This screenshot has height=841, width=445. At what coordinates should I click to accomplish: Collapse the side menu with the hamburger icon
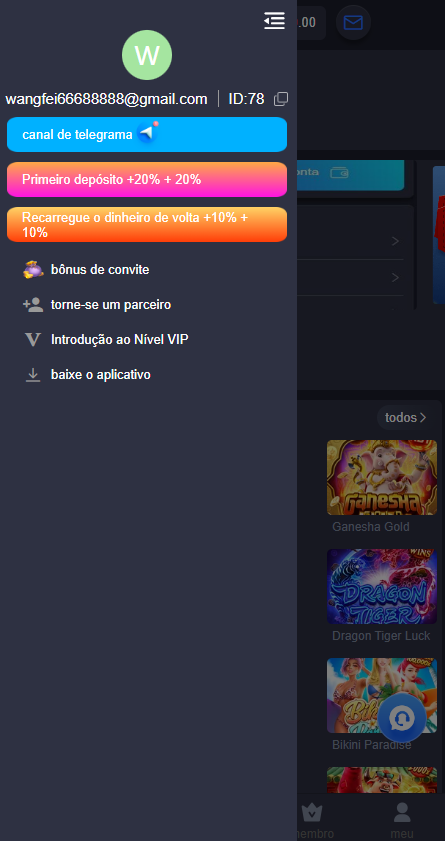tap(275, 21)
